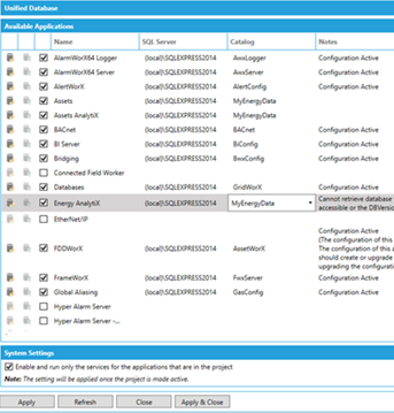Click copy pages icon in Global Aliasing row
Image resolution: width=394 pixels, height=413 pixels.
(x=27, y=292)
